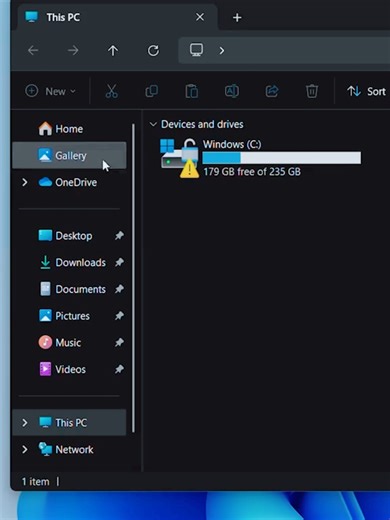
Task: Go forward with the right arrow
Action: [73, 51]
